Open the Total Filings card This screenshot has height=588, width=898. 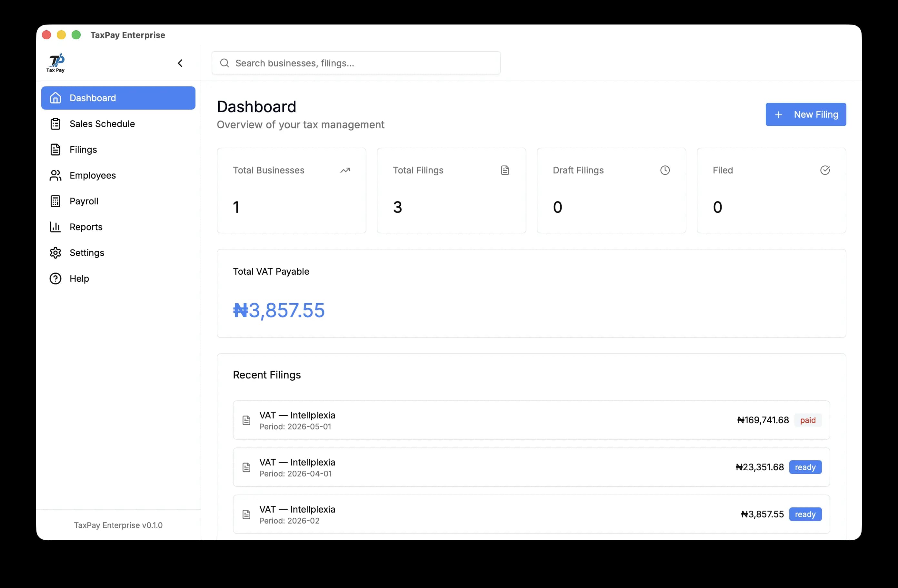coord(451,191)
